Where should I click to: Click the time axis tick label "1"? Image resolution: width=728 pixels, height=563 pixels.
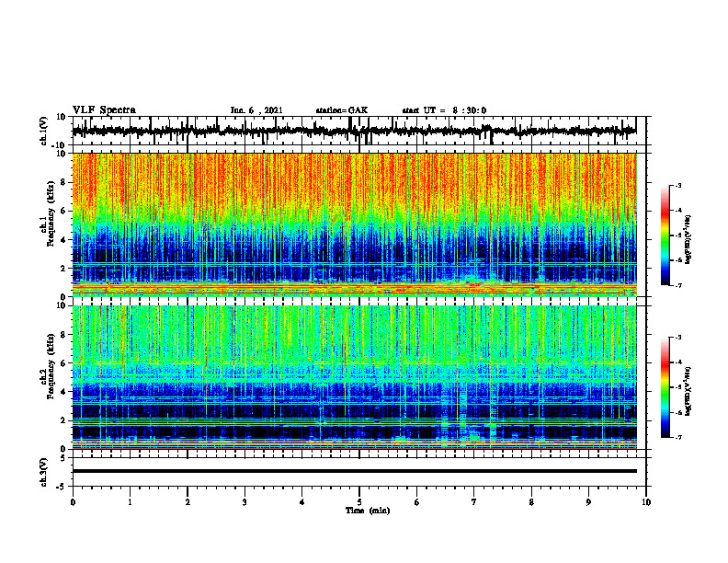pos(130,502)
